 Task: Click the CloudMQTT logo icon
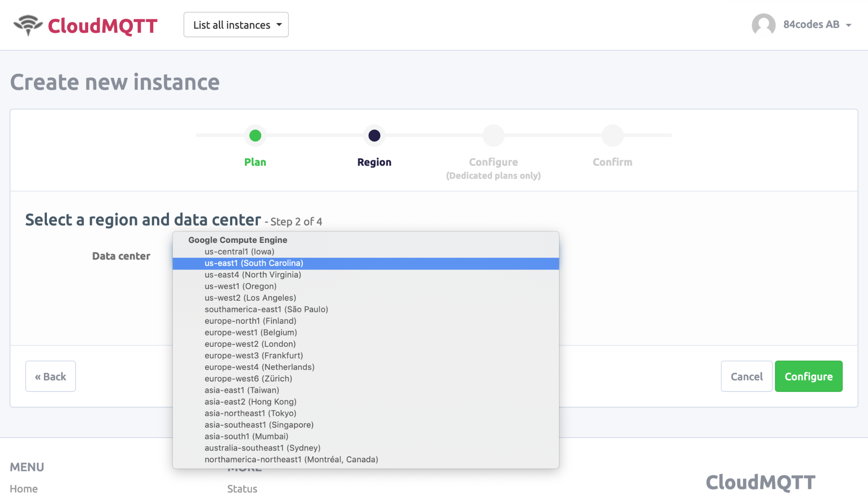tap(28, 25)
